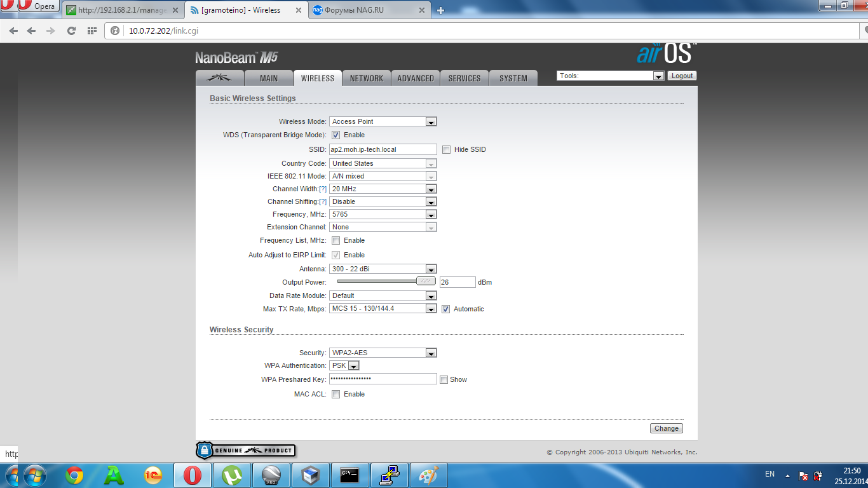Open the ADVANCED settings tab
The image size is (868, 488).
pyautogui.click(x=416, y=78)
